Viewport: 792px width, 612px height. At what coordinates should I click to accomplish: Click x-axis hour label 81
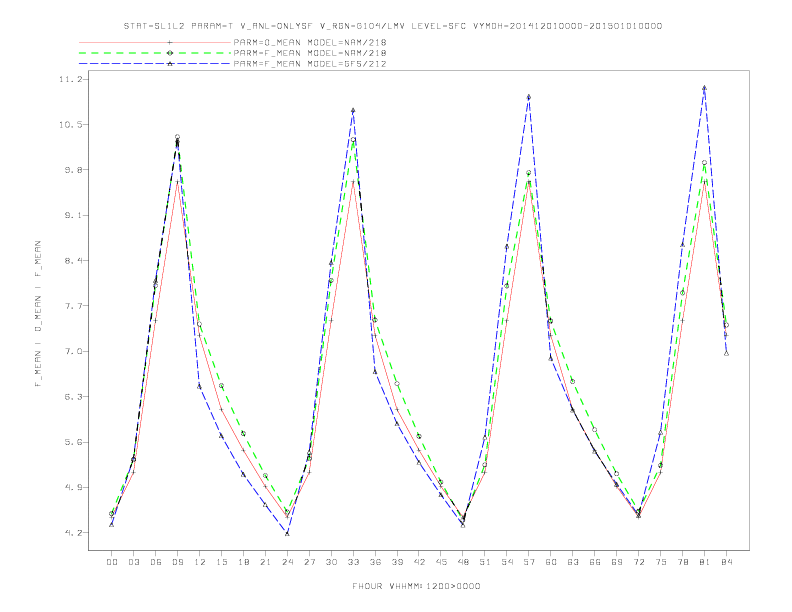pos(705,562)
